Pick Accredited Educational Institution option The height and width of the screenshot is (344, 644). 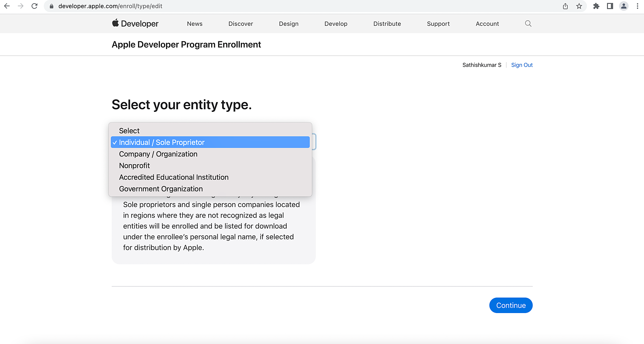click(x=174, y=177)
